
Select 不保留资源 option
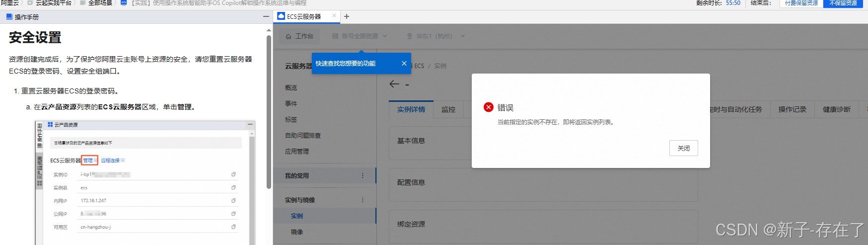pyautogui.click(x=843, y=3)
